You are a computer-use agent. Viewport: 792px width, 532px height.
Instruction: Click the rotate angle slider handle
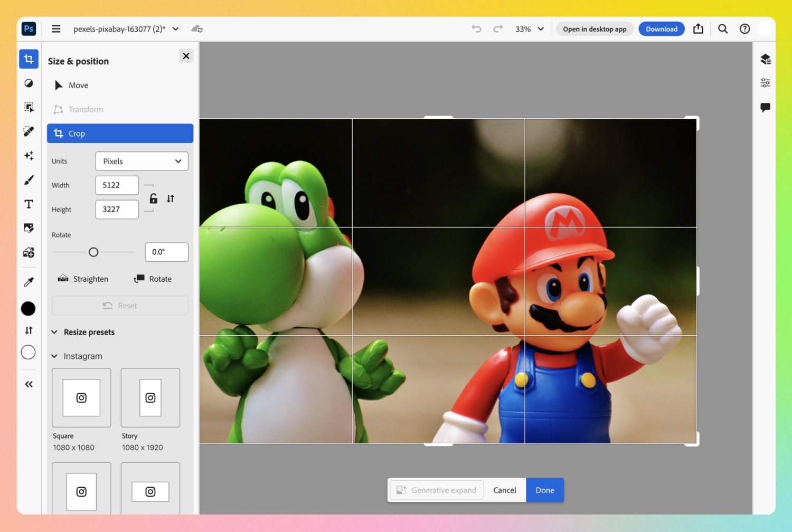(x=93, y=252)
